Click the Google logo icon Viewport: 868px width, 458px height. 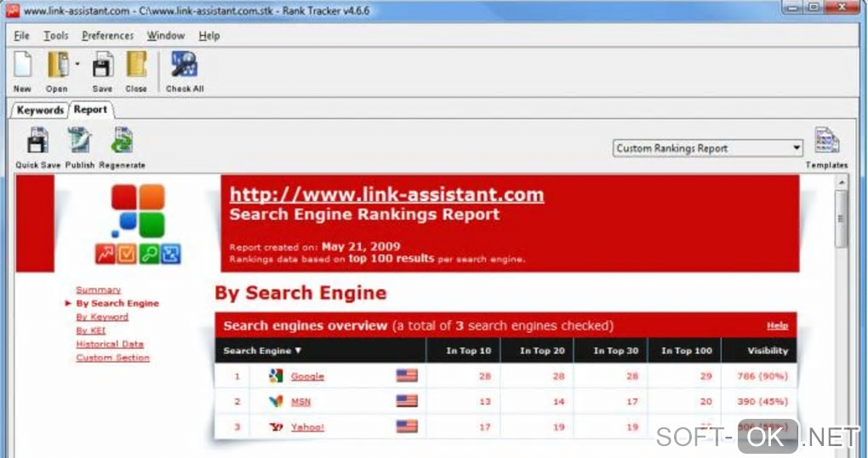click(x=276, y=376)
